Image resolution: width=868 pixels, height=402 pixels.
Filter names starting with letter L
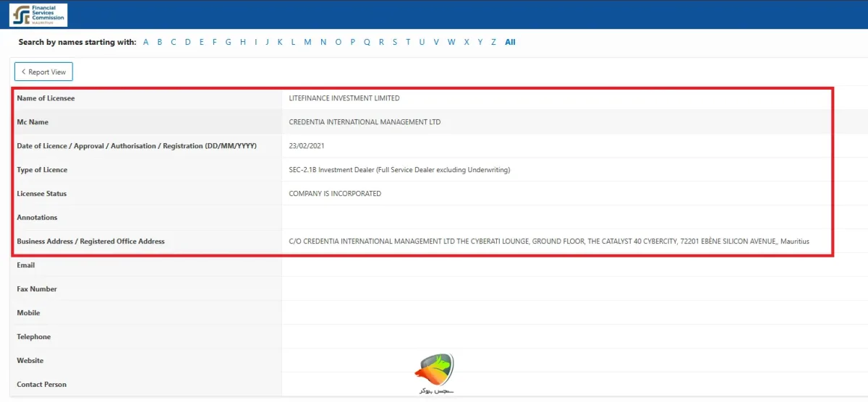[293, 42]
